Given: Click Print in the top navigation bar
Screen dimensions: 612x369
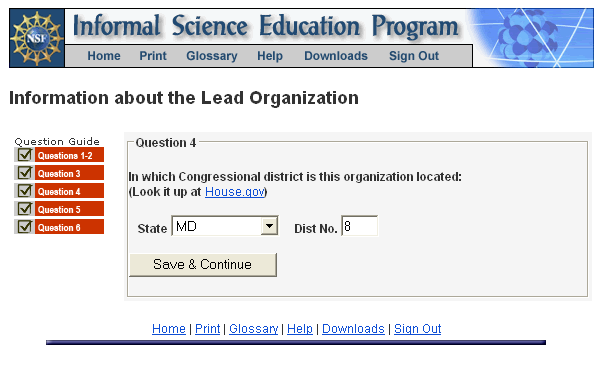Looking at the screenshot, I should pos(153,56).
